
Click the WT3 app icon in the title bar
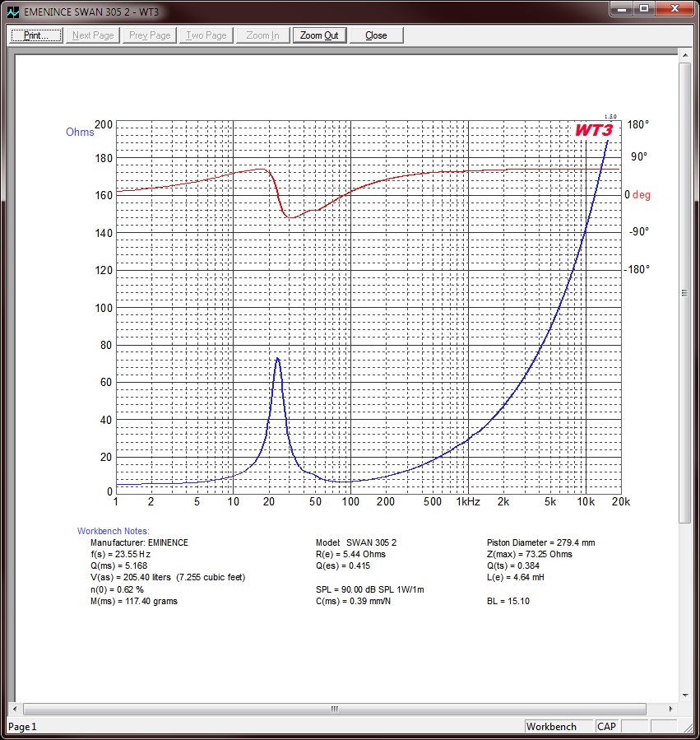point(13,12)
